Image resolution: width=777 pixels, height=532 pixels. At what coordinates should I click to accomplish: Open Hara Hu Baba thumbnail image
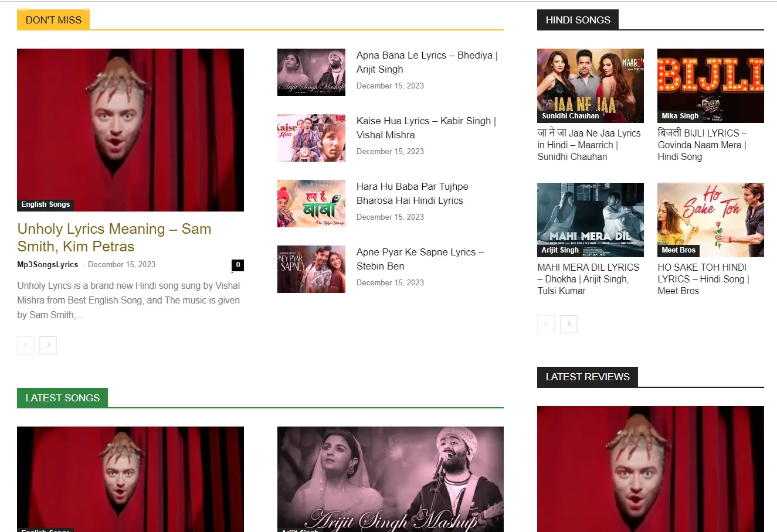pos(311,203)
